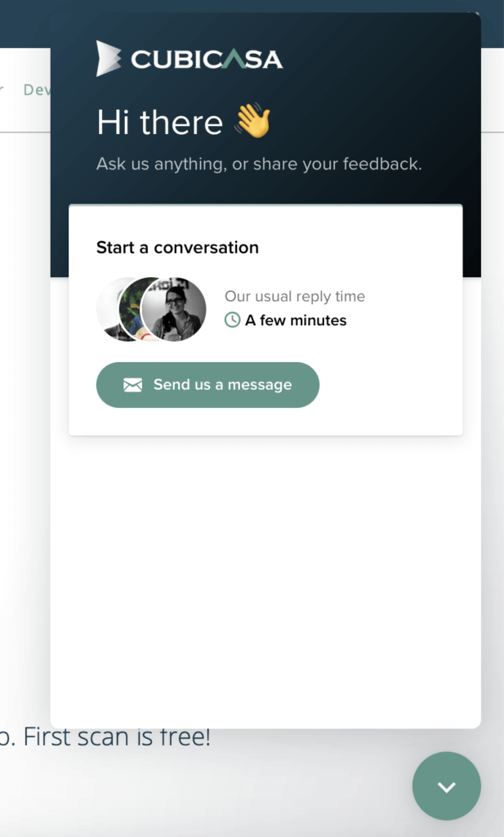This screenshot has height=837, width=504.
Task: Click the clock icon beside reply time
Action: click(232, 320)
